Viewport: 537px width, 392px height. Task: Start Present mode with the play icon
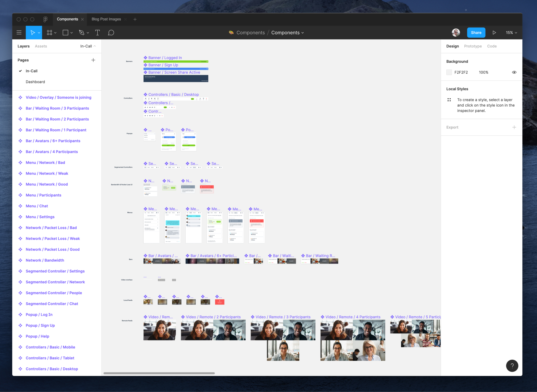tap(494, 32)
